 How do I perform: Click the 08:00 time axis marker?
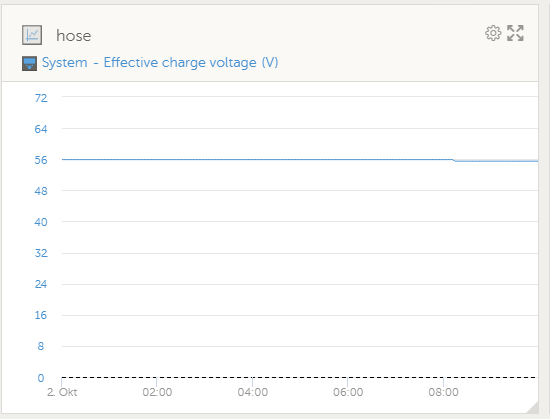tap(443, 392)
